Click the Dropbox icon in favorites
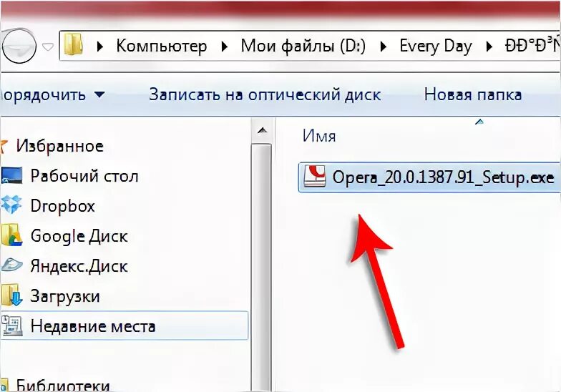 point(11,205)
